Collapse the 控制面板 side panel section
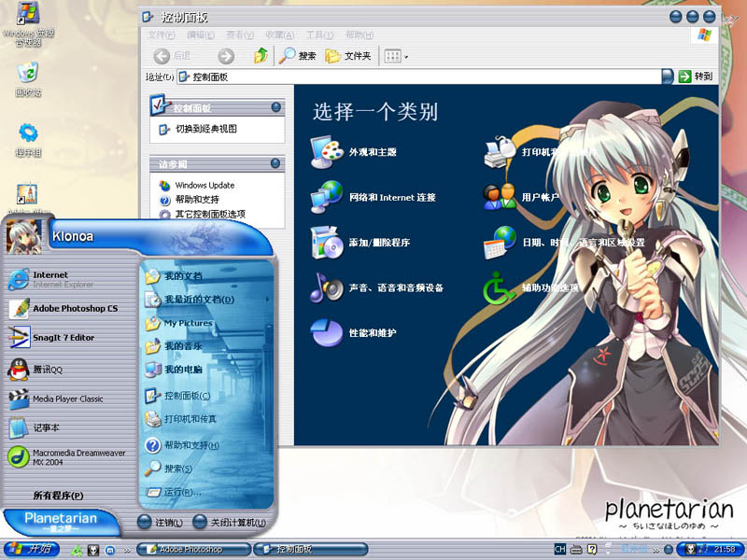This screenshot has height=560, width=747. (275, 107)
